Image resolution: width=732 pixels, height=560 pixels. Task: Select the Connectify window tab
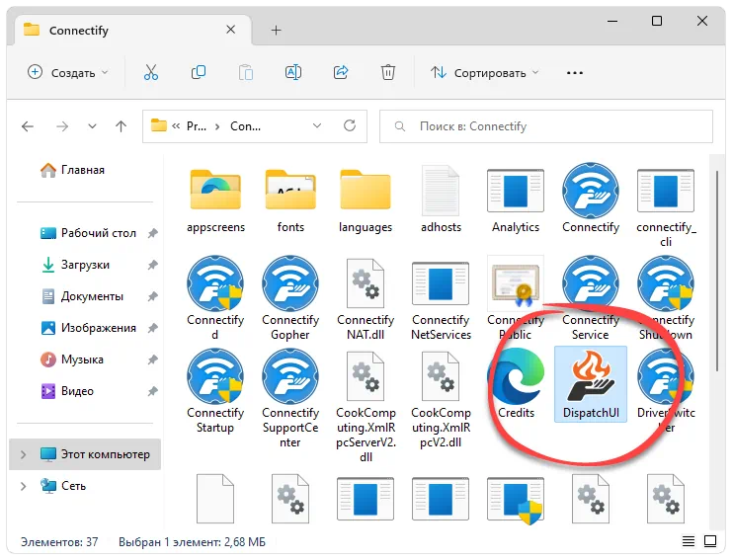coord(133,30)
